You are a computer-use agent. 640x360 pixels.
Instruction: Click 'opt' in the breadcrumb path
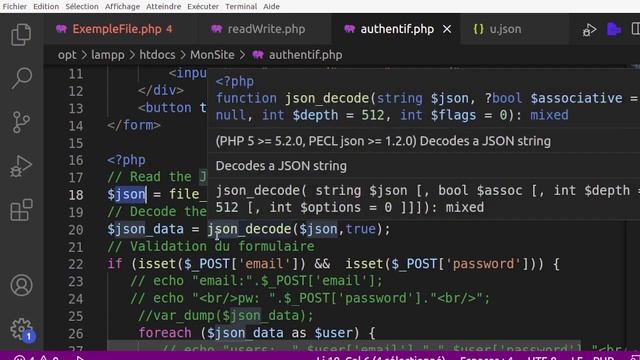click(67, 55)
